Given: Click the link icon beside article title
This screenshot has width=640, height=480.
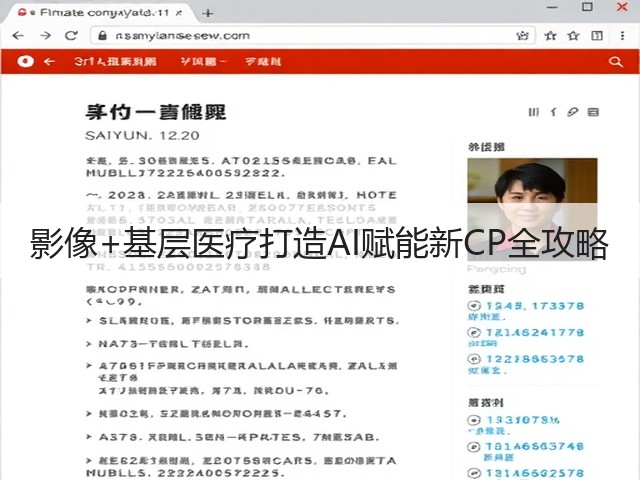Looking at the screenshot, I should (573, 112).
